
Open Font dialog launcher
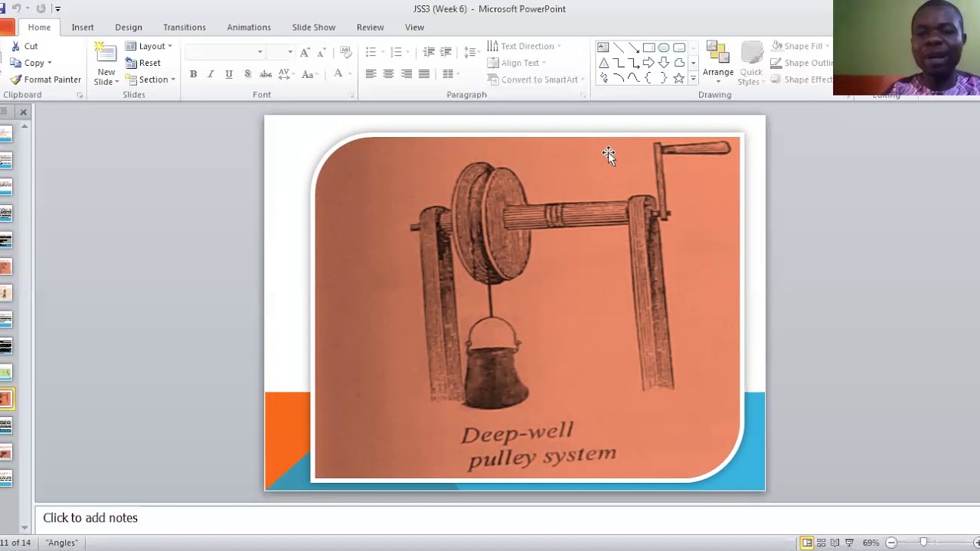(x=351, y=95)
